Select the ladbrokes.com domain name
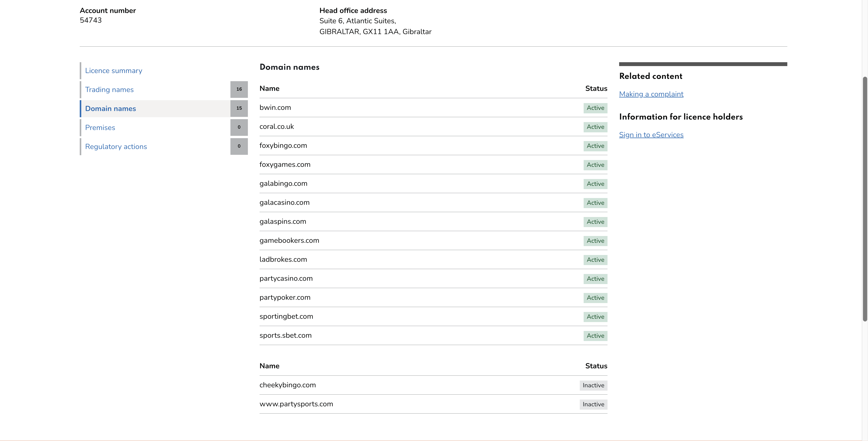868x441 pixels. tap(283, 260)
